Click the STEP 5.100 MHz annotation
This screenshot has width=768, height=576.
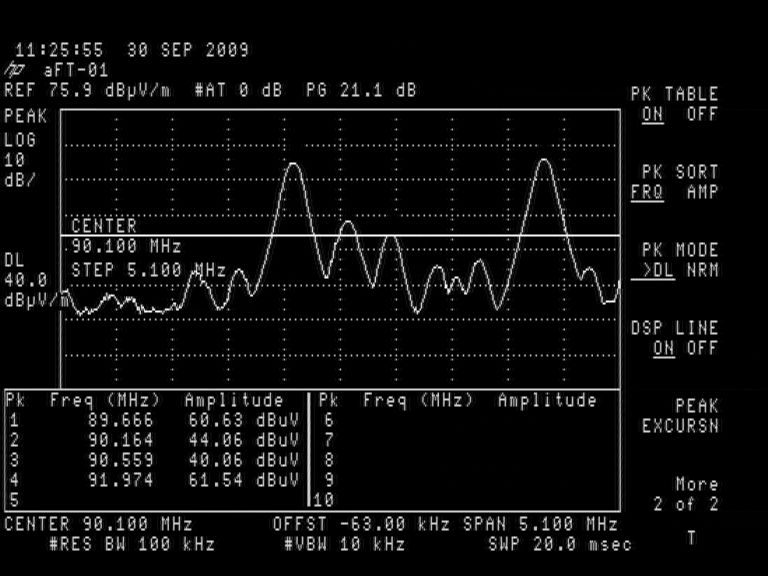point(148,270)
